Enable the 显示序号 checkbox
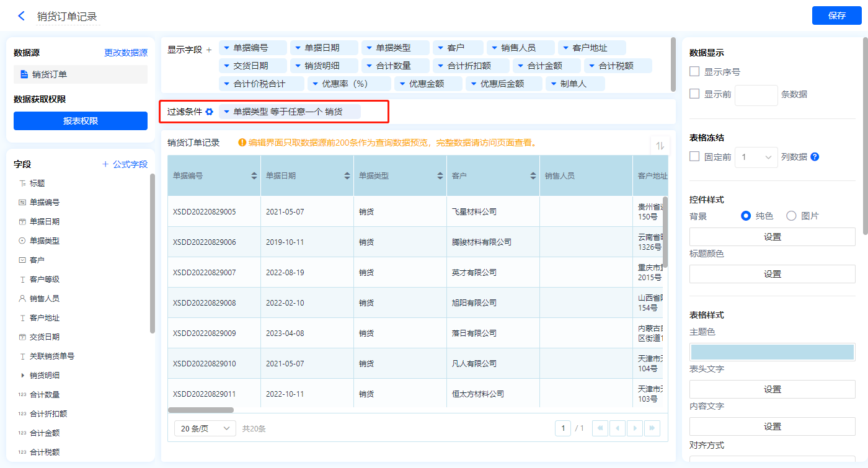 [695, 72]
